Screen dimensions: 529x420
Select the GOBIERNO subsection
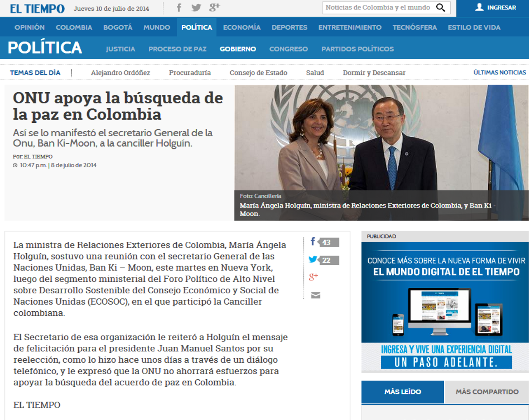238,49
